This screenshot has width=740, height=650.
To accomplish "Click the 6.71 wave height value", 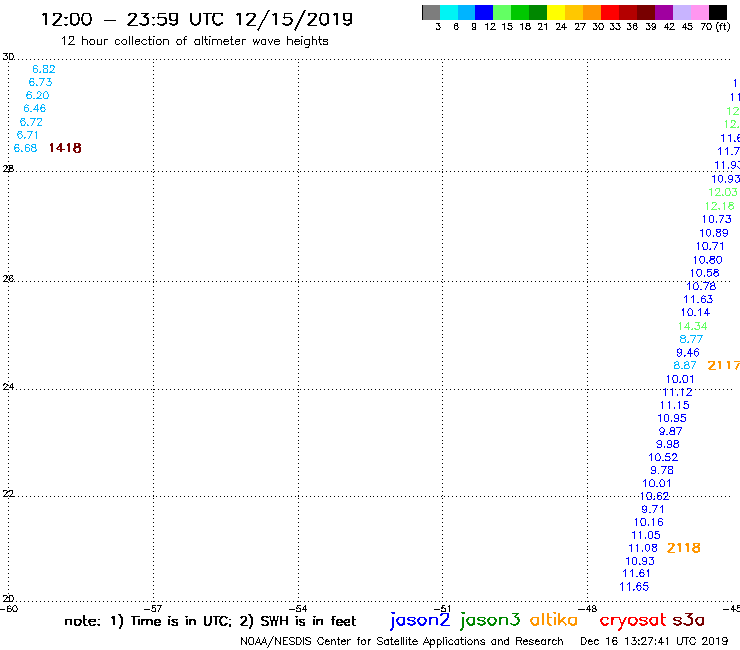I will (28, 135).
